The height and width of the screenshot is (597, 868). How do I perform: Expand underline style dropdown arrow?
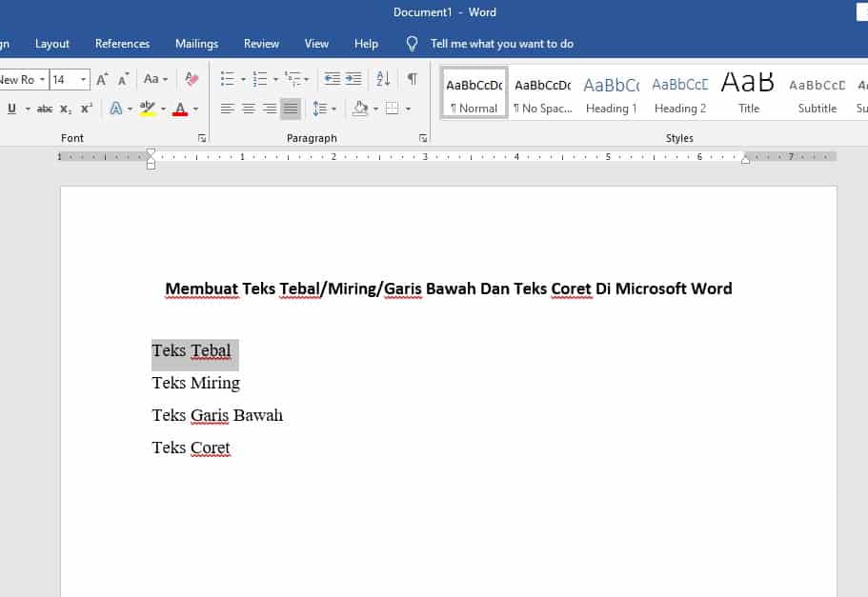point(28,109)
